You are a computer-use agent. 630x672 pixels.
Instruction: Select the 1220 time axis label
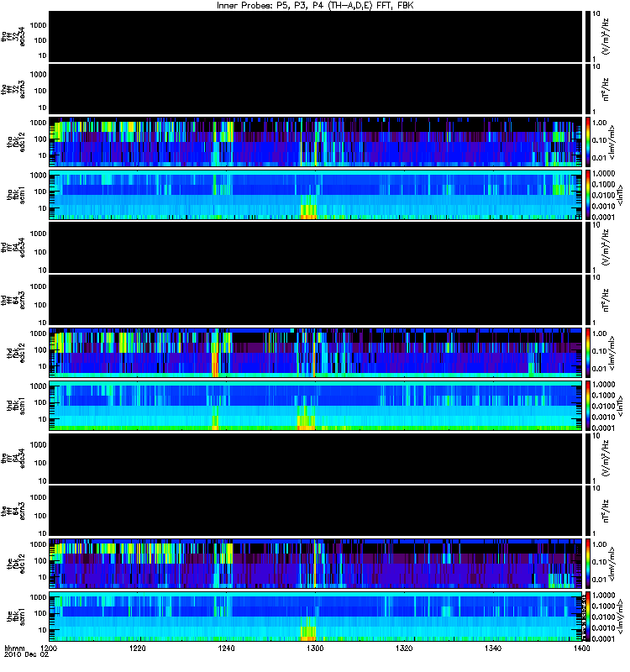point(137,648)
